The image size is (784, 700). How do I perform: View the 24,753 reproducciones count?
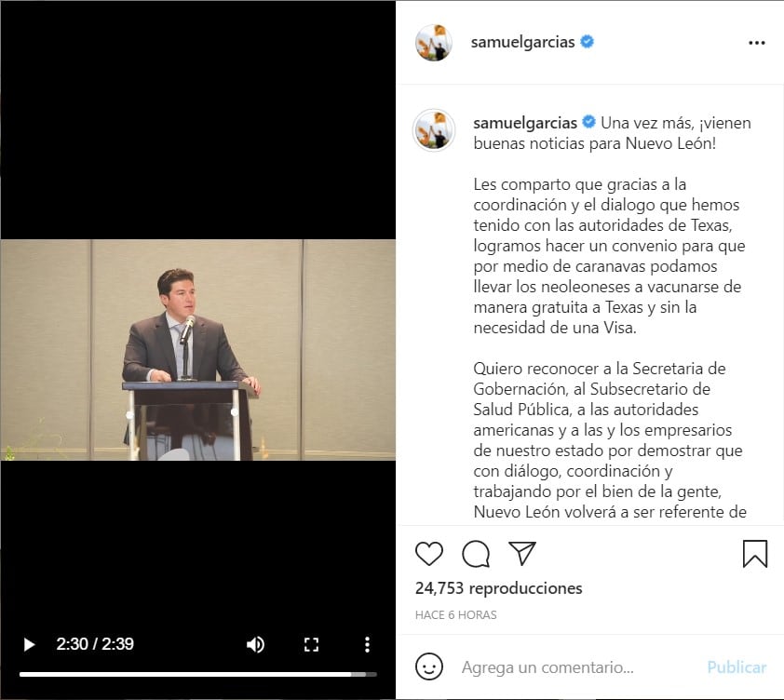tap(498, 588)
